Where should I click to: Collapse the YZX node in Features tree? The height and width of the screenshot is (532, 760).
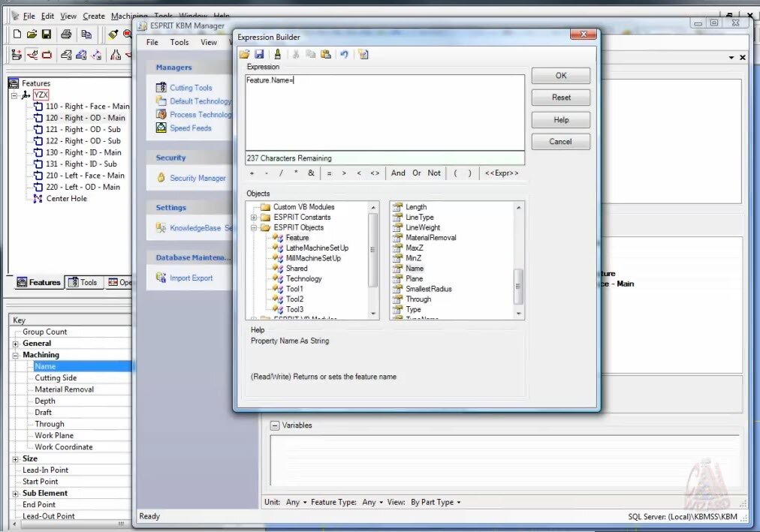[x=14, y=95]
